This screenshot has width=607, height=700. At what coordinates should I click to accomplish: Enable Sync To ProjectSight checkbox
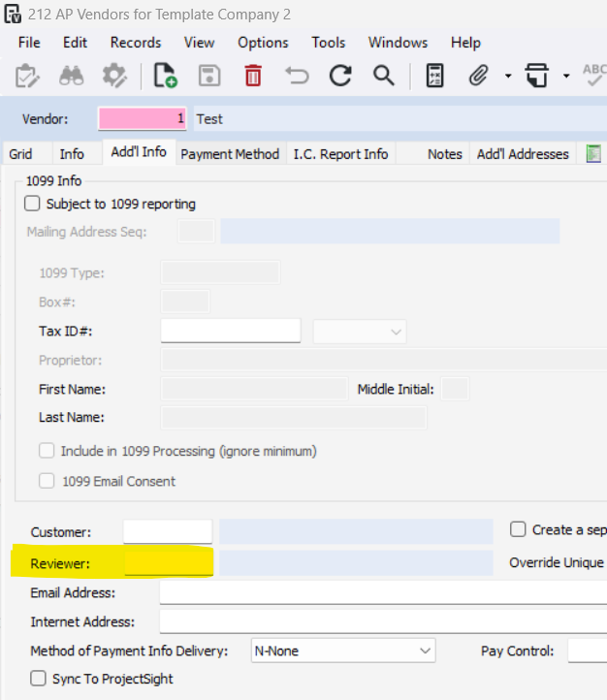coord(38,678)
